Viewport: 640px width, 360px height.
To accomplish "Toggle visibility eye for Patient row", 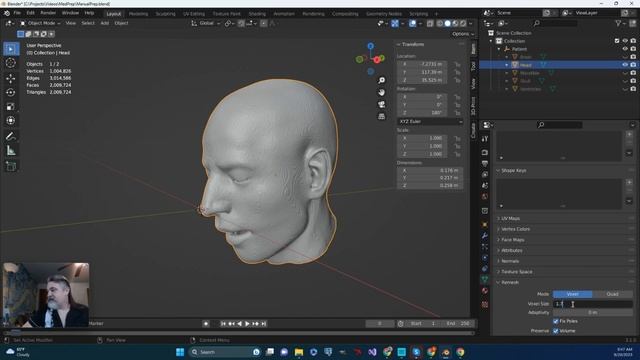I will (x=625, y=49).
